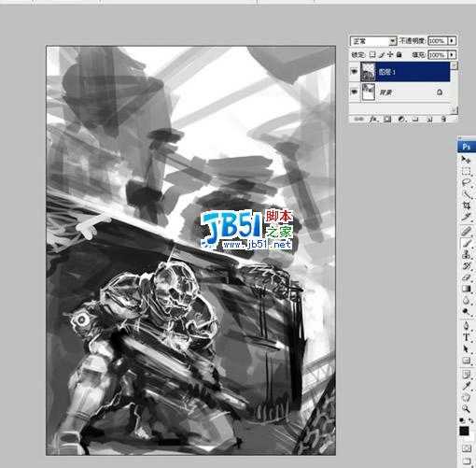
Task: Open the layer opacity slider arrow
Action: (x=453, y=41)
